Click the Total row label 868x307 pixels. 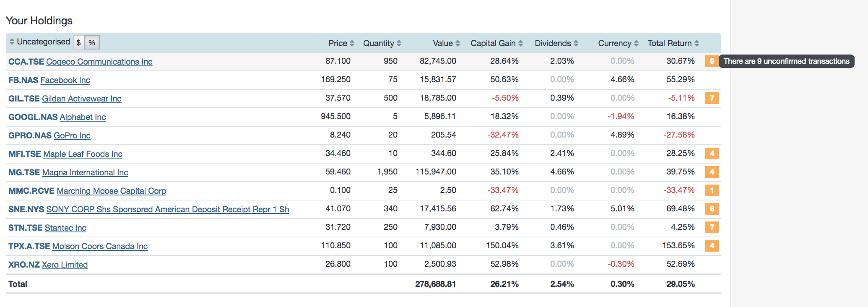(18, 284)
